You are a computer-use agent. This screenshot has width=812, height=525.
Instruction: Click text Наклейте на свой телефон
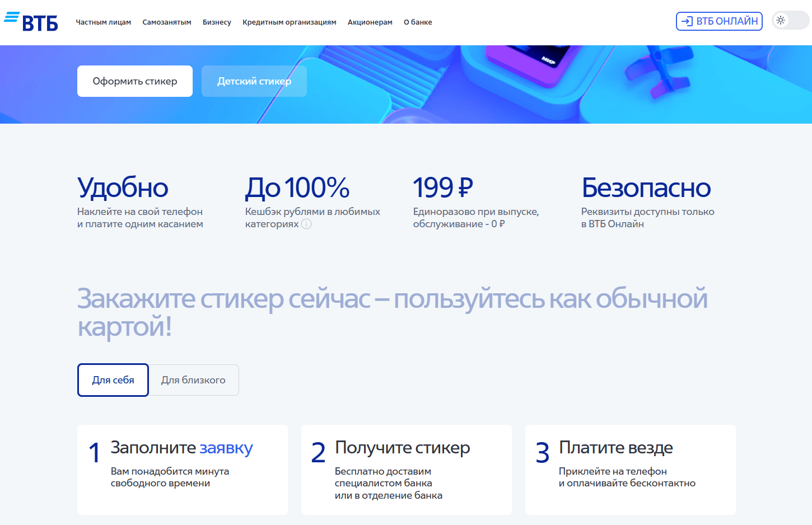tap(140, 212)
